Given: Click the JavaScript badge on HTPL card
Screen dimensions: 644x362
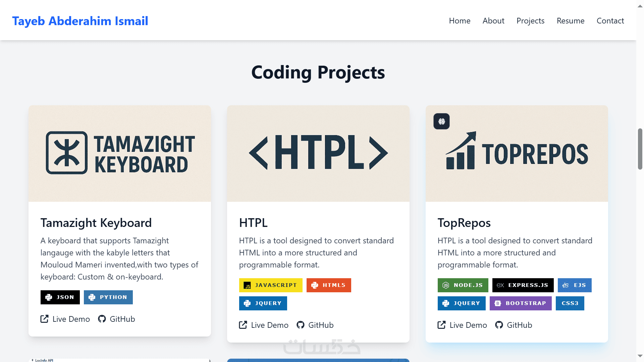Looking at the screenshot, I should click(270, 285).
